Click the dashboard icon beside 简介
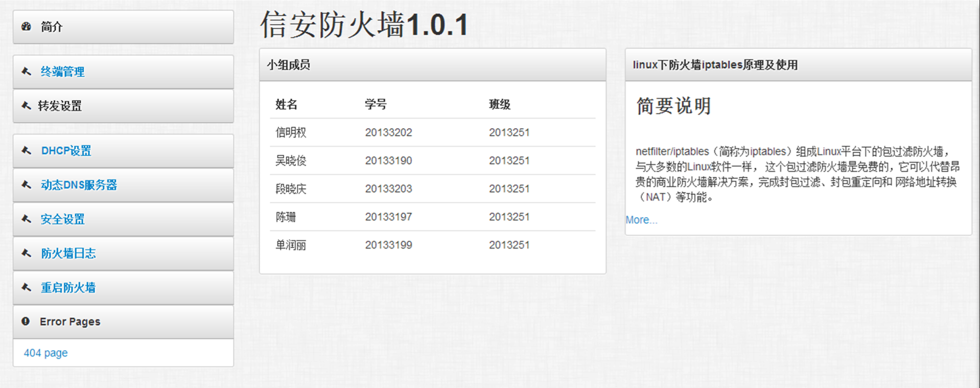The height and width of the screenshot is (388, 980). [x=26, y=27]
